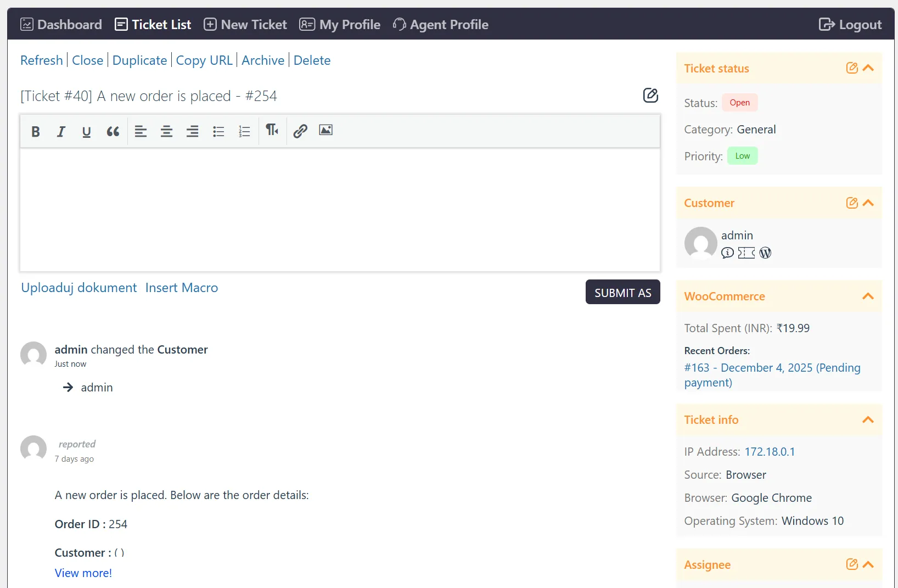
Task: Collapse the WooCommerce panel
Action: pos(868,296)
